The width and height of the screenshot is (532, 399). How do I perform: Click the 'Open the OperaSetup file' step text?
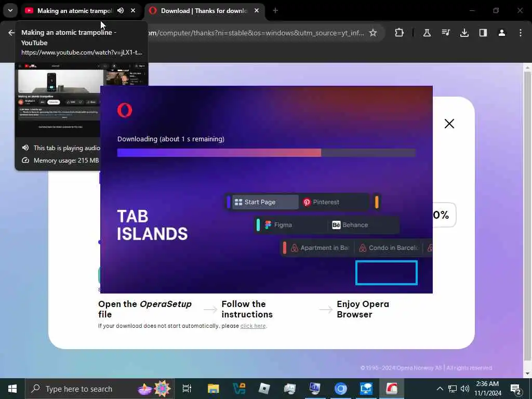(x=145, y=309)
